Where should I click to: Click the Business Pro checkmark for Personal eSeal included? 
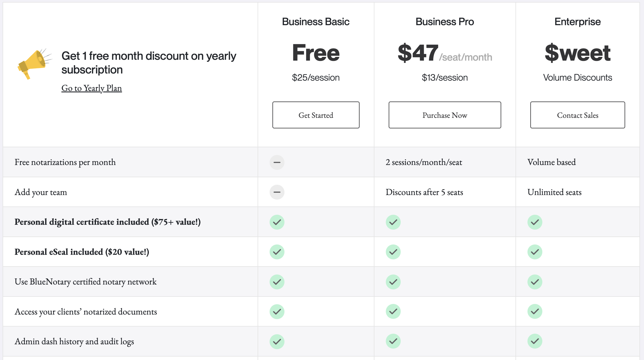[393, 252]
